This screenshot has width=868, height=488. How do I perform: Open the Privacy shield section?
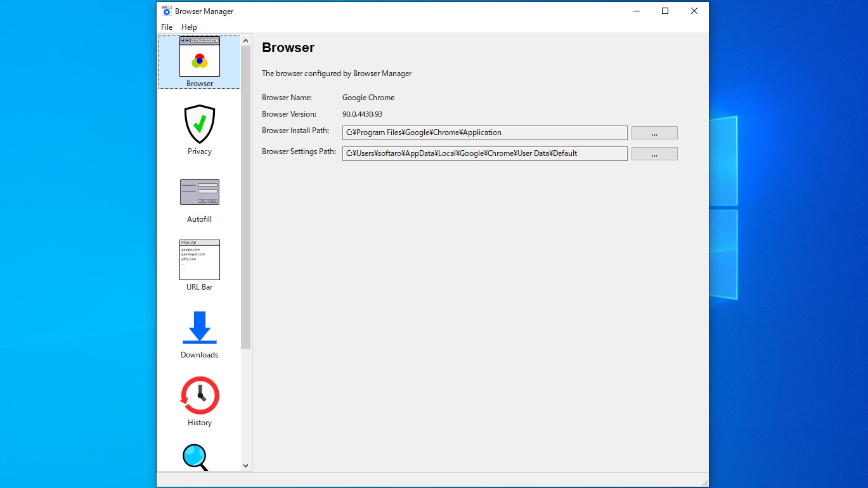pyautogui.click(x=200, y=130)
